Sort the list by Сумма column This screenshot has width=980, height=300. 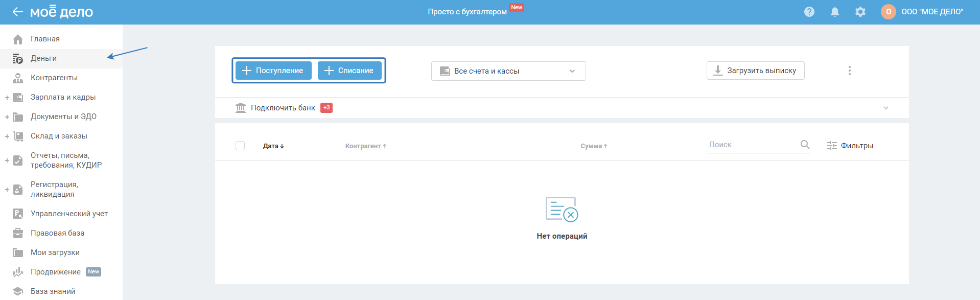(594, 146)
